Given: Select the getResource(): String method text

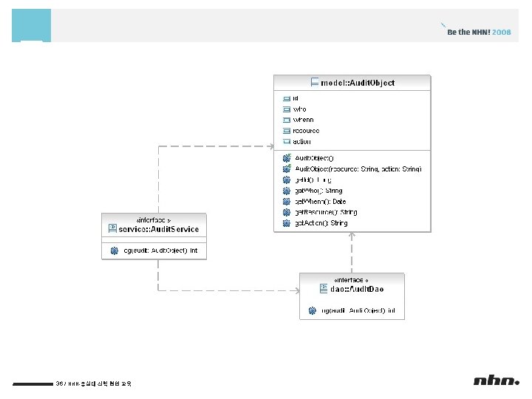Looking at the screenshot, I should (326, 212).
